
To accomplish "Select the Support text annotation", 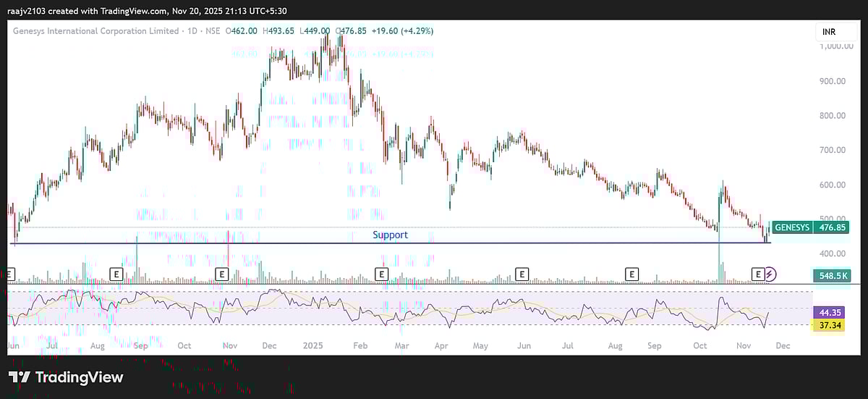I will tap(390, 235).
